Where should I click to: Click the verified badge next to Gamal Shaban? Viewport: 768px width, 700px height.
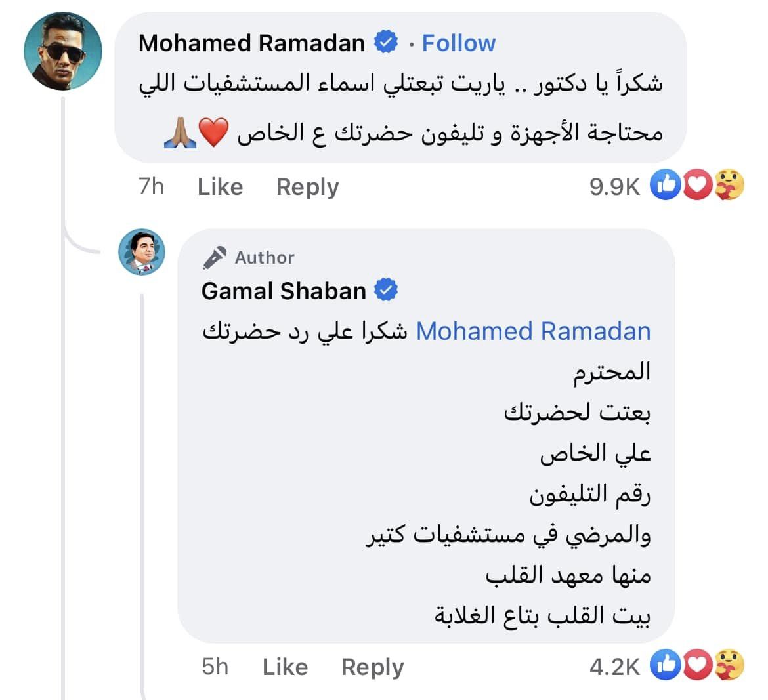386,290
